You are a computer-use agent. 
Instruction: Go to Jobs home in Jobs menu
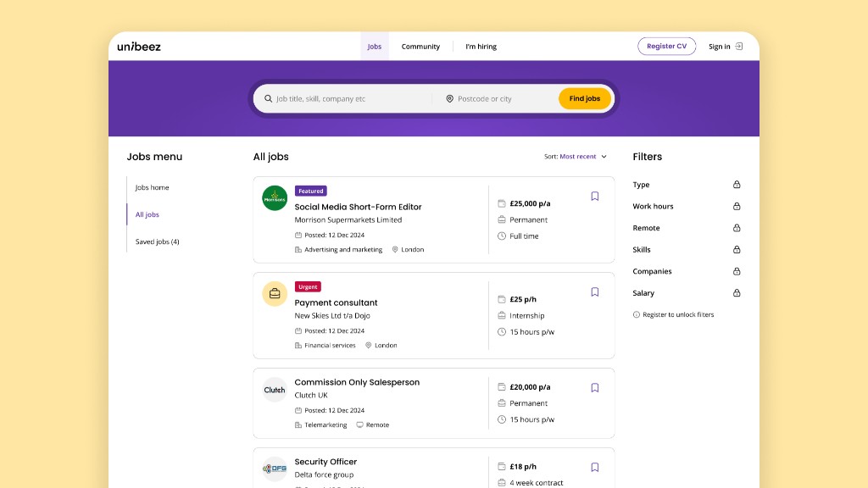point(153,187)
